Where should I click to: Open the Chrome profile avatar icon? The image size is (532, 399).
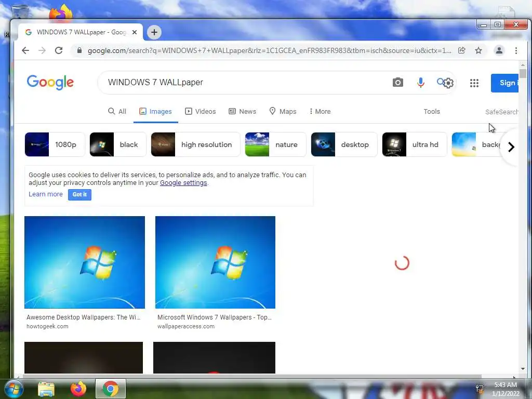(x=499, y=50)
